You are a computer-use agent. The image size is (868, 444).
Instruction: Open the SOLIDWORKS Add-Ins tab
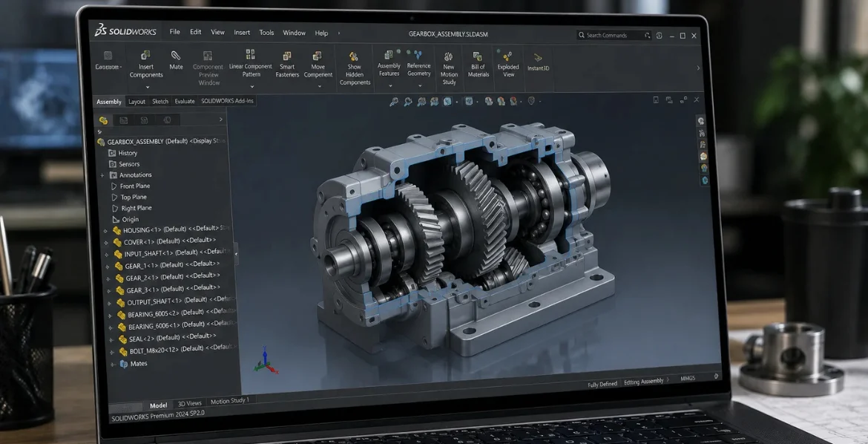(x=227, y=101)
